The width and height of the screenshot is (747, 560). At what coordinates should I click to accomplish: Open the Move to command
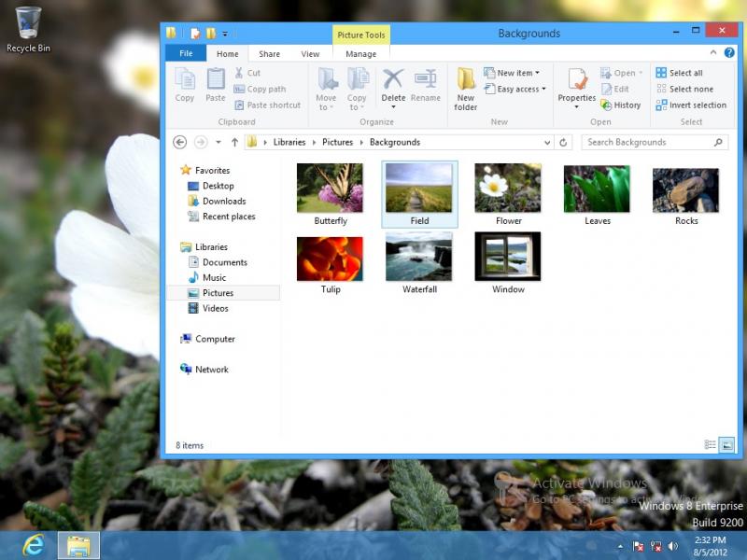[x=326, y=89]
